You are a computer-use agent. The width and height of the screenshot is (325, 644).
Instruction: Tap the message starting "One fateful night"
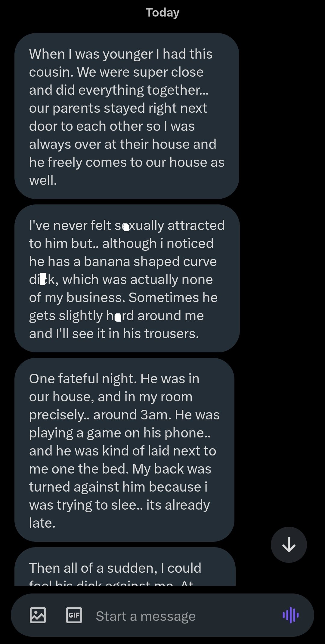(x=124, y=450)
